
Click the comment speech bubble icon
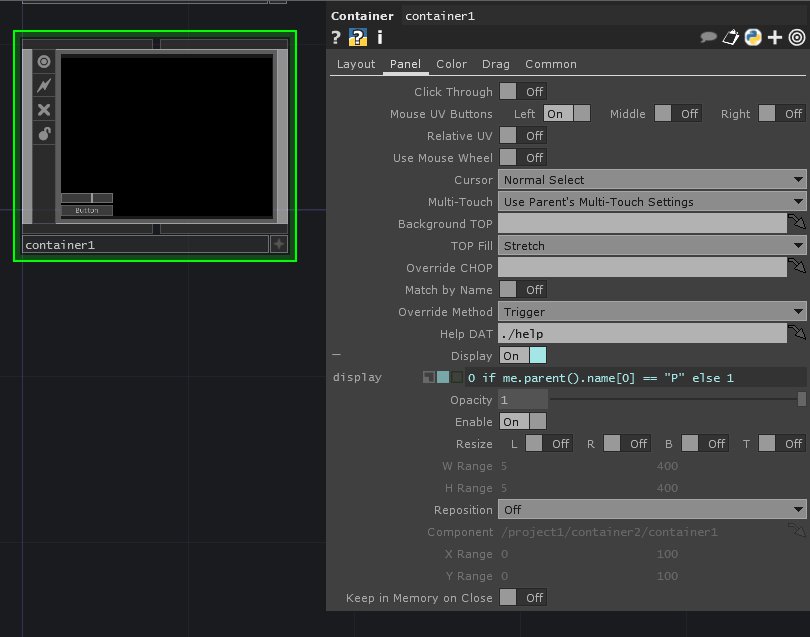pyautogui.click(x=708, y=38)
